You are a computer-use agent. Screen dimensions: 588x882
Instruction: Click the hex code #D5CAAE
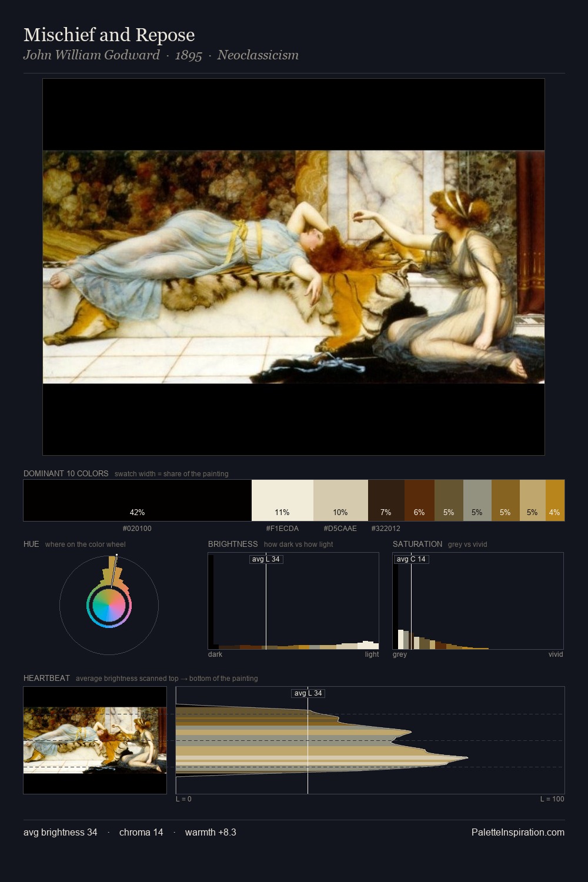tap(340, 529)
